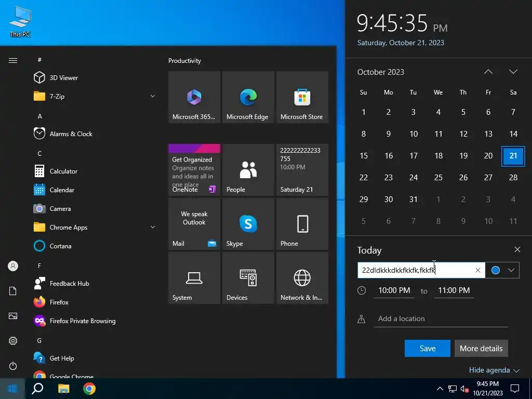Viewport: 532px width, 399px height.
Task: Click the Productivity group heading
Action: [184, 61]
